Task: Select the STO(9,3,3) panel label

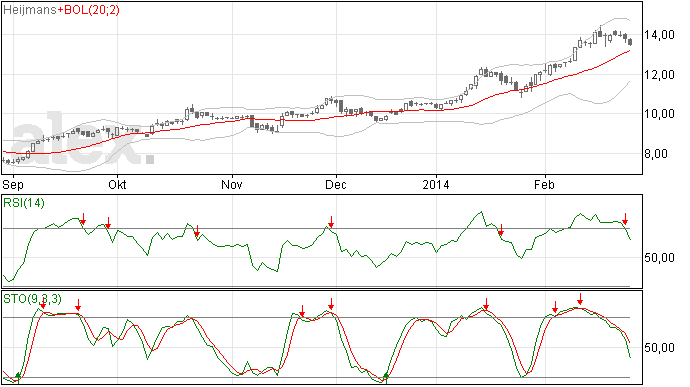Action: pos(32,299)
